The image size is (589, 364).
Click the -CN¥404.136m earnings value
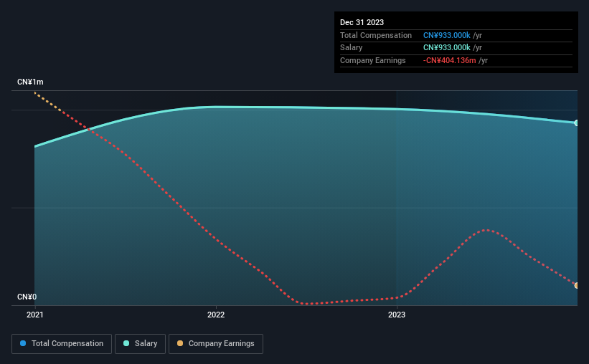(449, 60)
